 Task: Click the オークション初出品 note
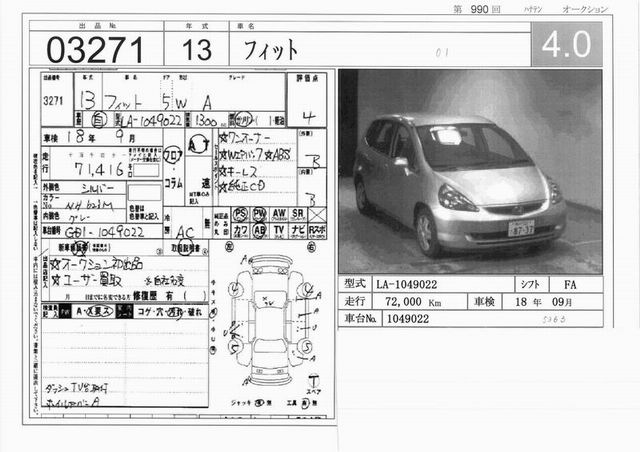coord(97,264)
